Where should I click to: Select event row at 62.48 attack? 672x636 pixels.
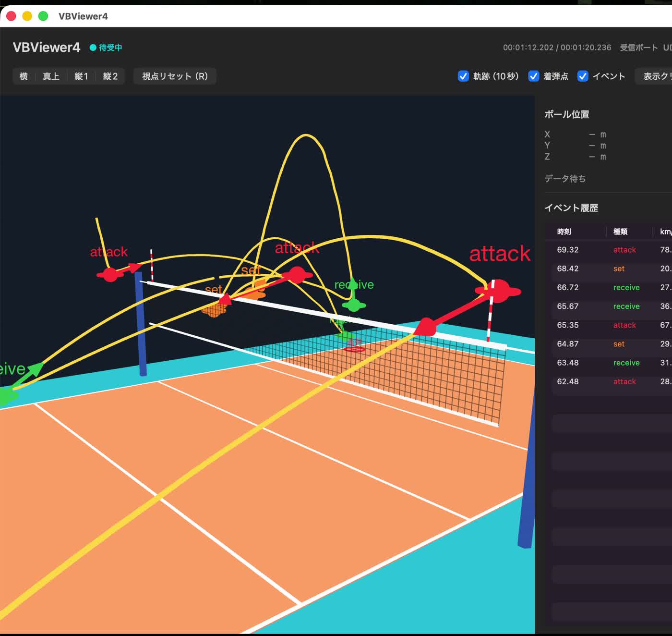click(612, 381)
